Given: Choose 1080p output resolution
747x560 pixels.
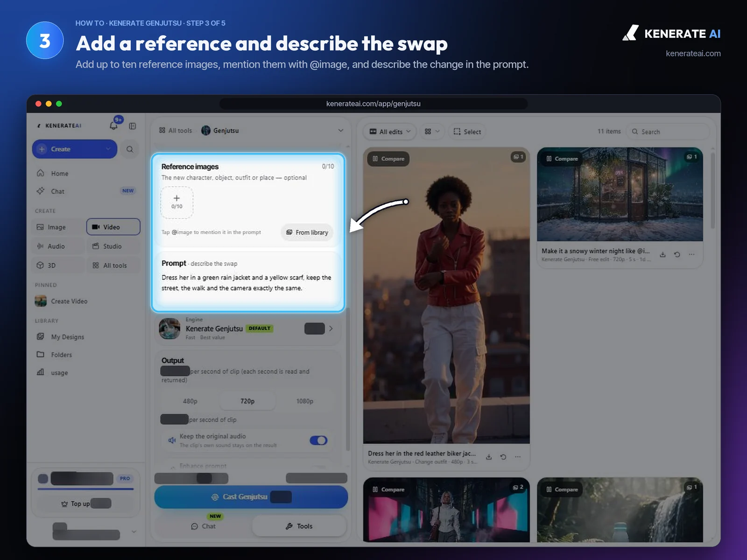Looking at the screenshot, I should [x=305, y=401].
